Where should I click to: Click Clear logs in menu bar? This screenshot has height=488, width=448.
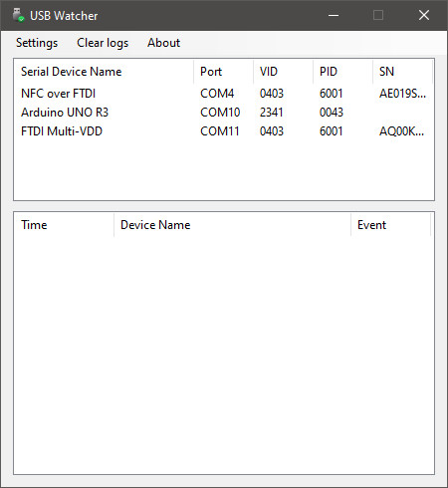pos(103,43)
